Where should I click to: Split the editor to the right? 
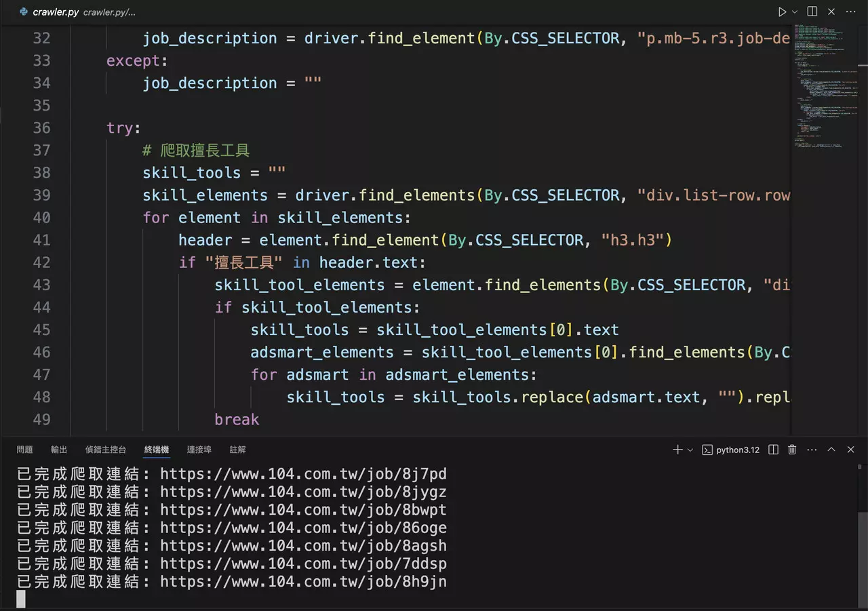coord(812,12)
